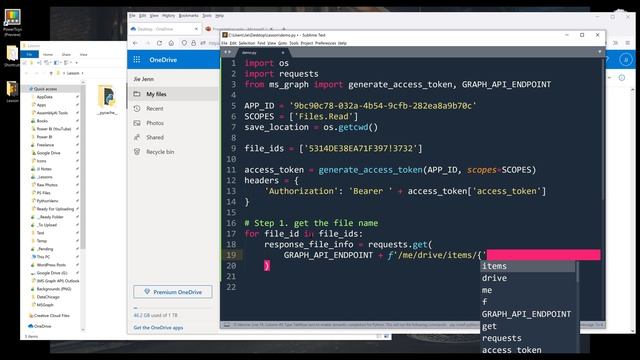Click the Recent clock icon in OneDrive sidebar
Screen dimensions: 640x360
pos(137,109)
